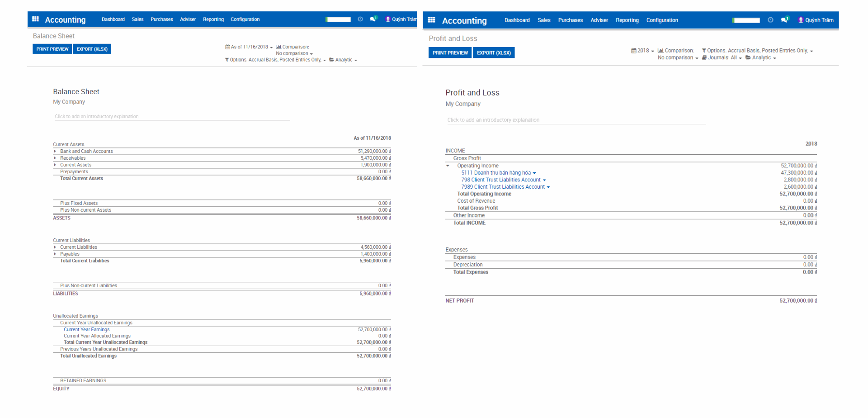
Task: Click the user icon beside Quỳnh Trâm
Action: pos(387,19)
